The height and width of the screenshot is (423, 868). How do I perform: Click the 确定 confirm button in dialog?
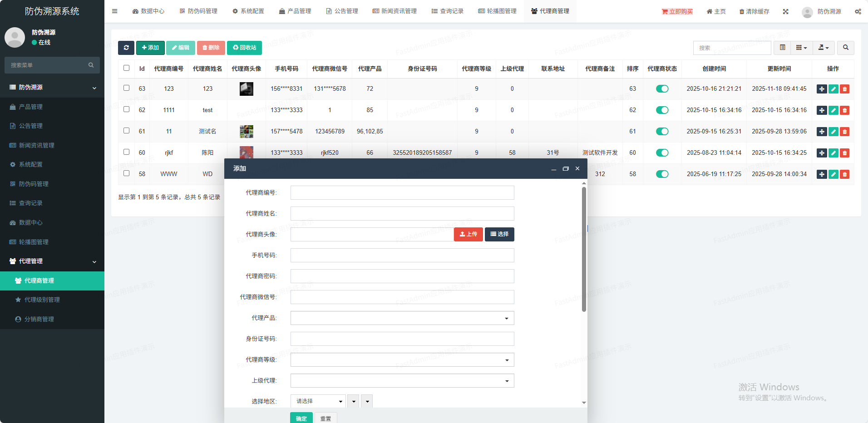point(301,418)
